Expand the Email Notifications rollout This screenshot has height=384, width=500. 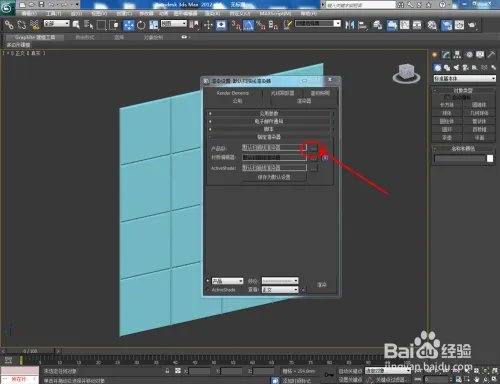(269, 121)
